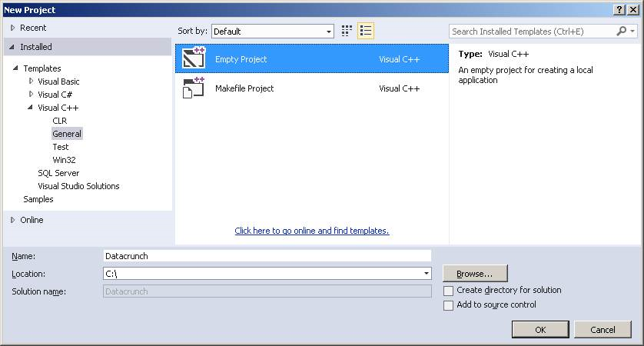The height and width of the screenshot is (346, 644).
Task: Confirm with the OK button
Action: 540,330
